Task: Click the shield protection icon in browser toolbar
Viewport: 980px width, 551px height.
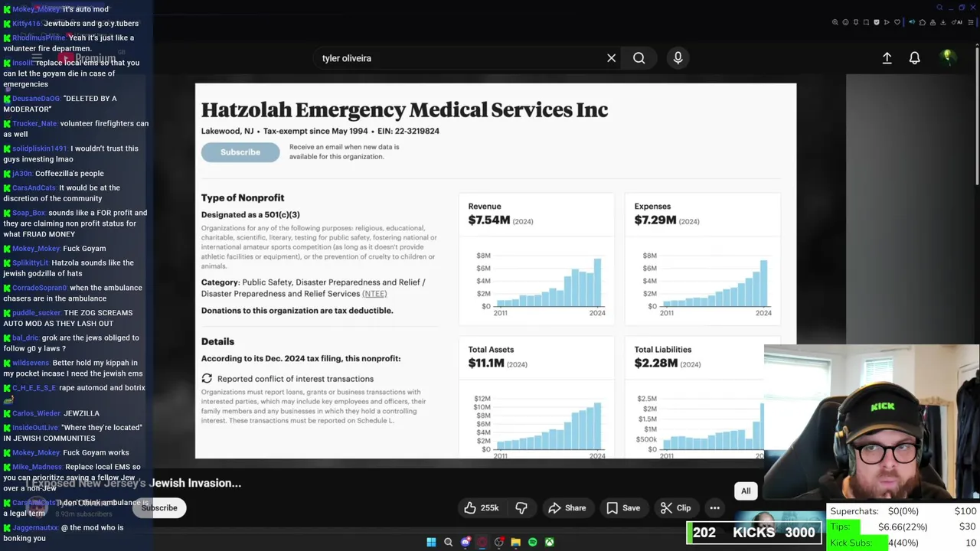Action: point(877,22)
